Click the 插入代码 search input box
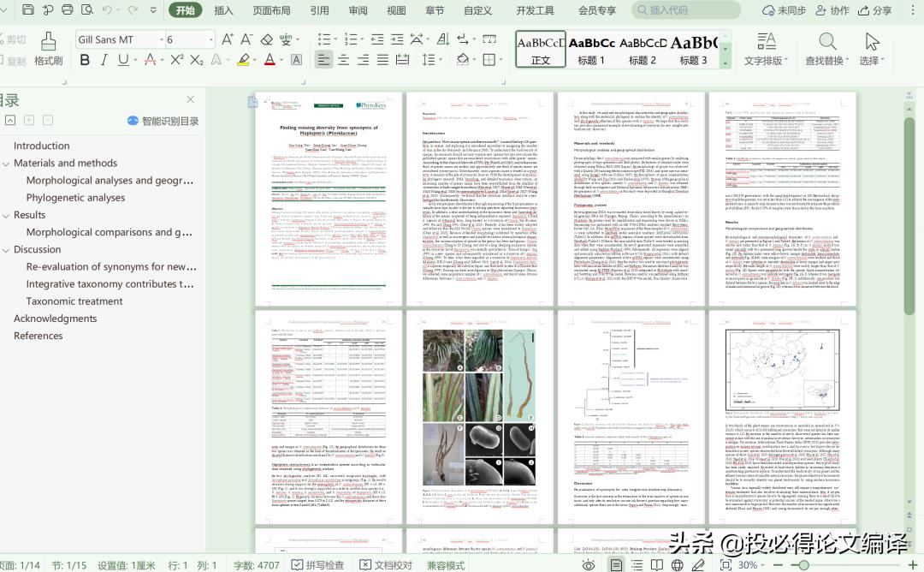The width and height of the screenshot is (924, 572). 686,10
